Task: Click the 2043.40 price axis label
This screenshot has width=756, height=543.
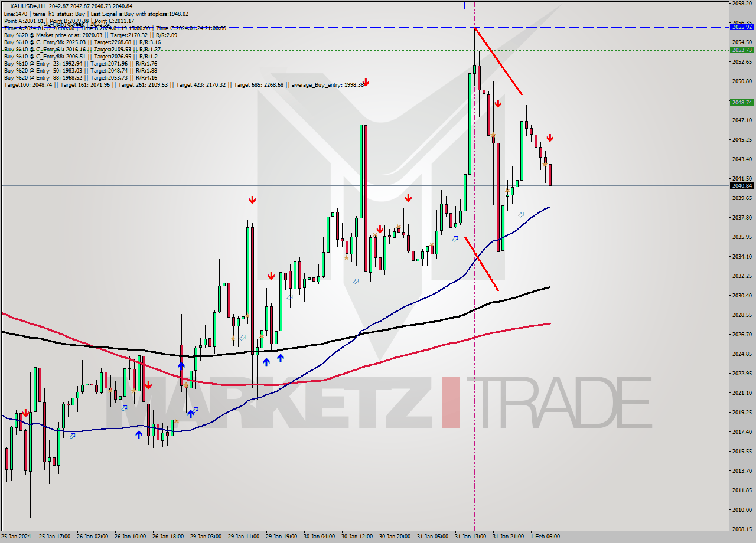Action: [742, 159]
